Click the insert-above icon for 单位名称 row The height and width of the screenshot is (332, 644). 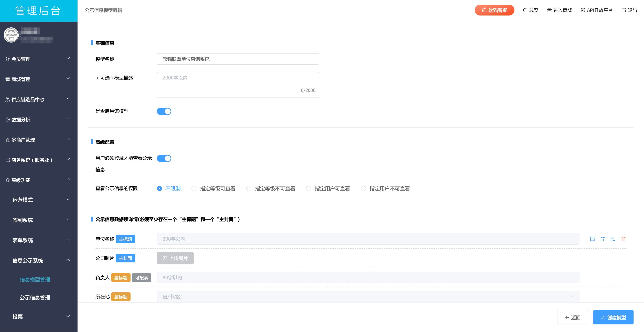pyautogui.click(x=603, y=239)
